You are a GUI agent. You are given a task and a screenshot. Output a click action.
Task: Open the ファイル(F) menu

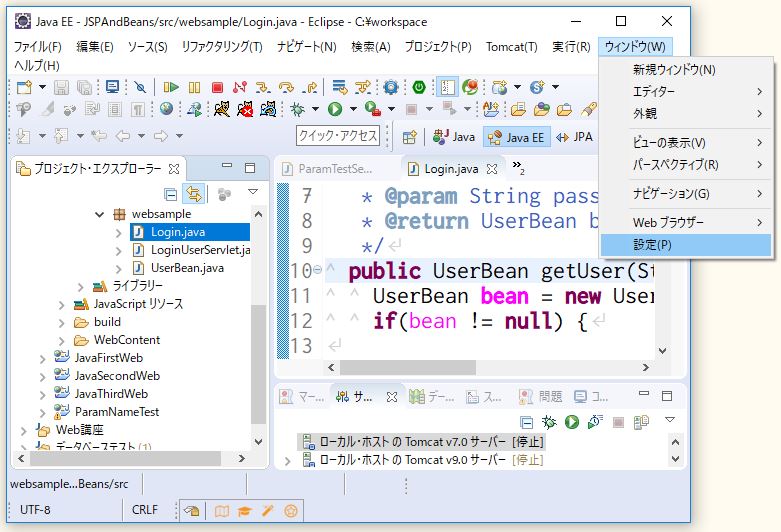(37, 47)
